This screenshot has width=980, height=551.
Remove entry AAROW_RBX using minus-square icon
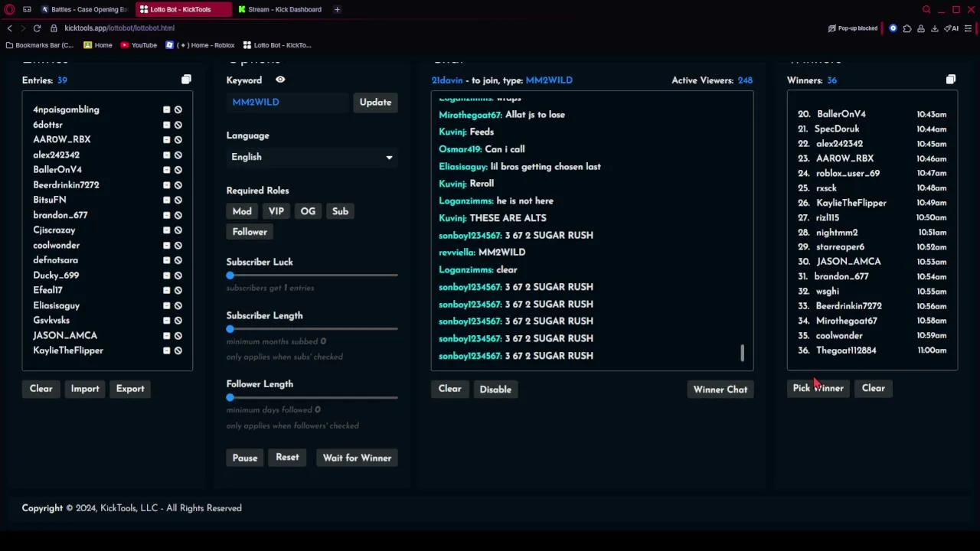166,139
